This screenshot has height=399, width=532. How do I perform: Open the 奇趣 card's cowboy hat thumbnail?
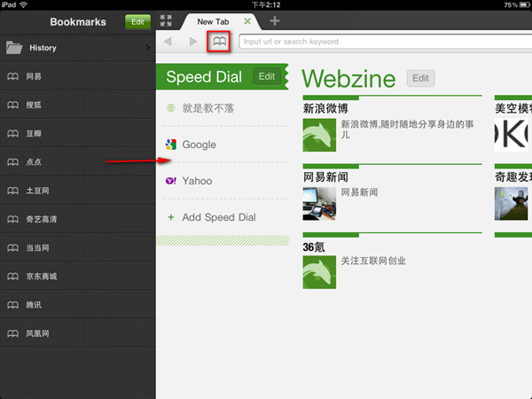click(x=512, y=204)
